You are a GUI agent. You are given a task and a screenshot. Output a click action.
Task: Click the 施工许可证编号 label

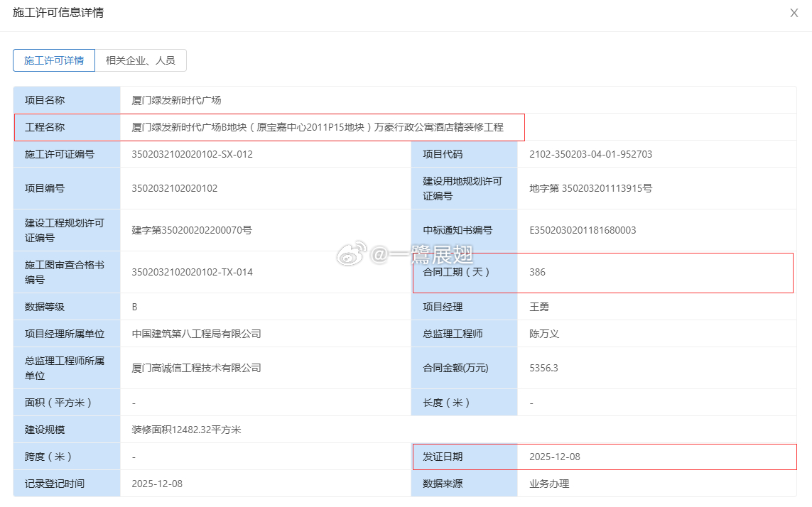[60, 154]
